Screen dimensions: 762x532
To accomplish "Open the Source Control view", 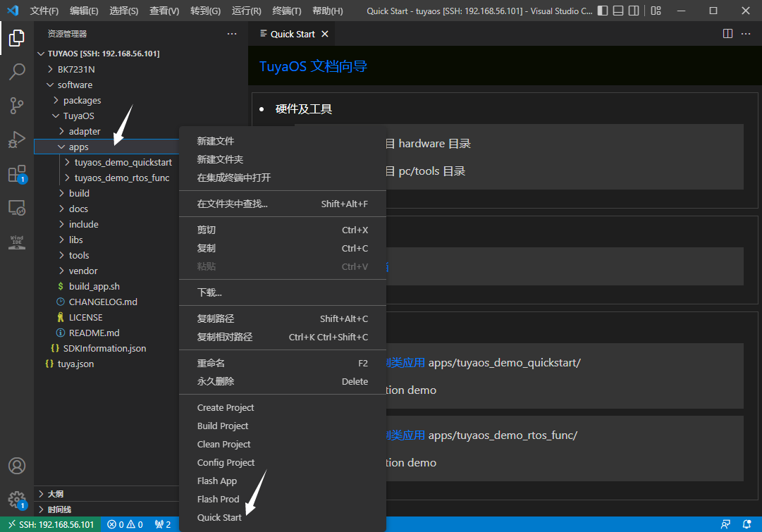I will coord(17,106).
